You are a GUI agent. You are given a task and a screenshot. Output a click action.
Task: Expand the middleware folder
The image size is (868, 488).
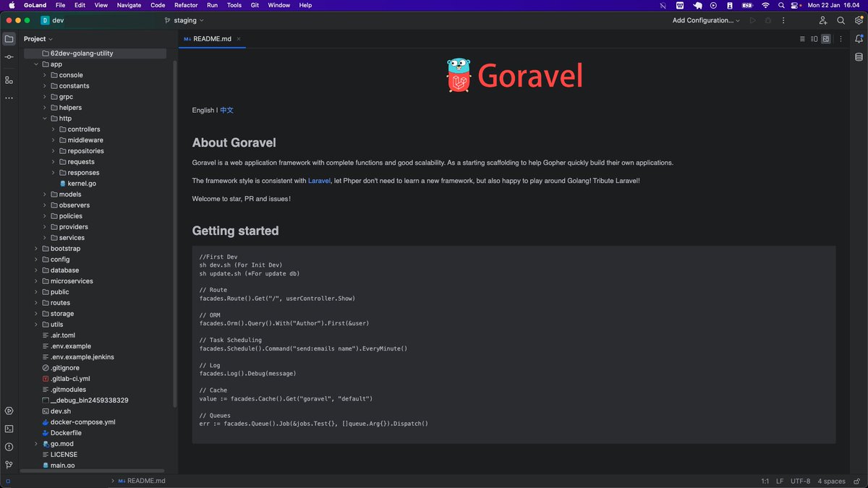pos(53,140)
